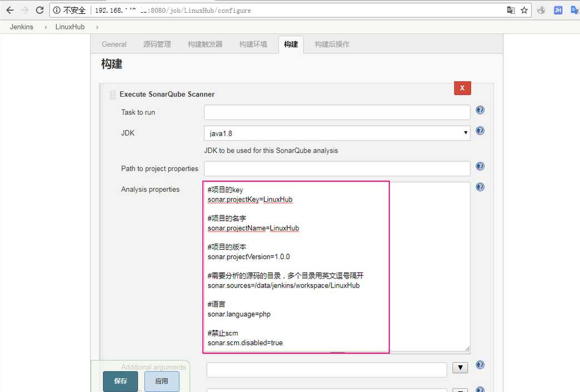
Task: Click the 'Execute SonarQube Scanner' heading
Action: click(167, 95)
